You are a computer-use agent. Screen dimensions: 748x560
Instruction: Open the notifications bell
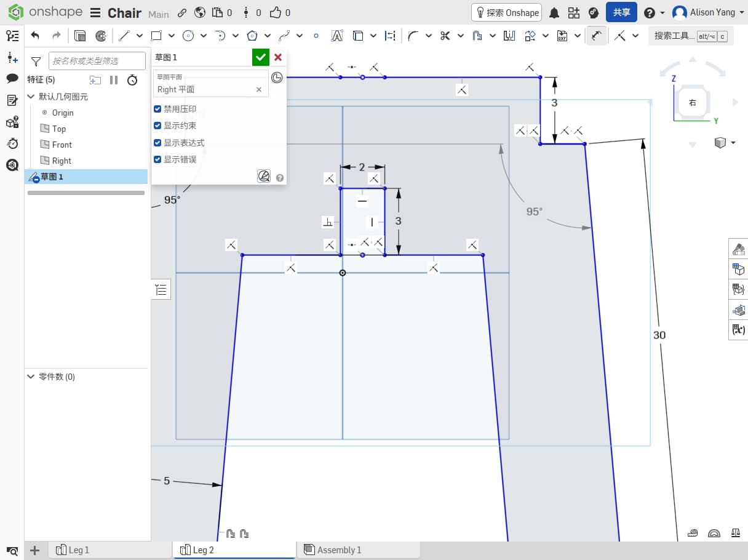tap(554, 13)
